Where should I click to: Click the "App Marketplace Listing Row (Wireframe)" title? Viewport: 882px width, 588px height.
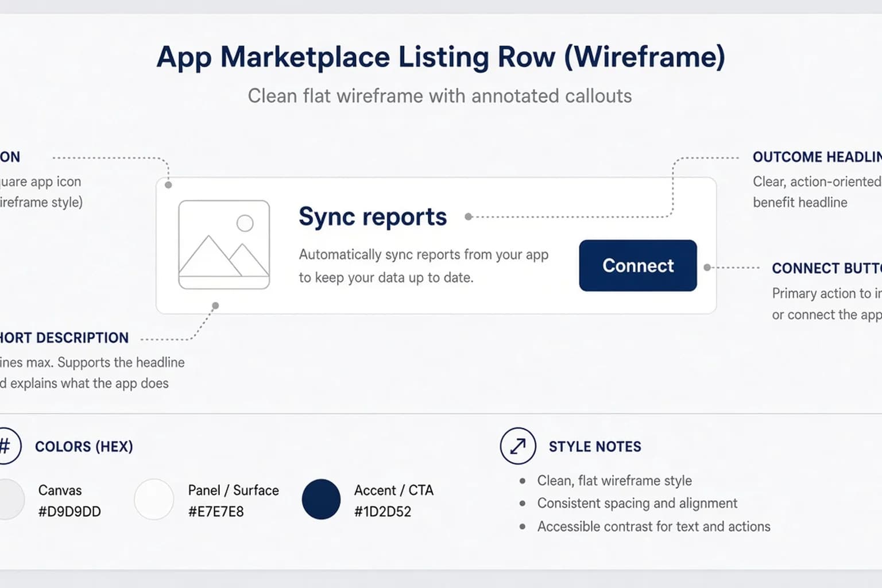point(440,57)
